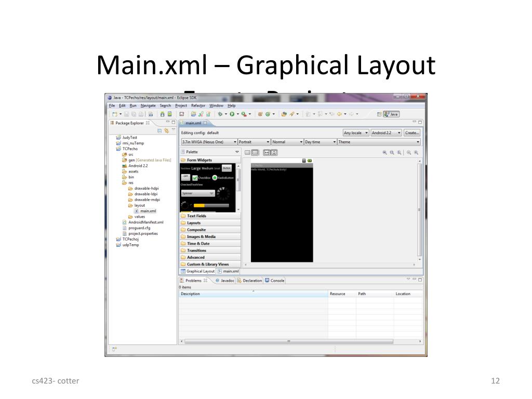This screenshot has height=399, width=532.
Task: Expand the Advanced palette category
Action: [210, 257]
